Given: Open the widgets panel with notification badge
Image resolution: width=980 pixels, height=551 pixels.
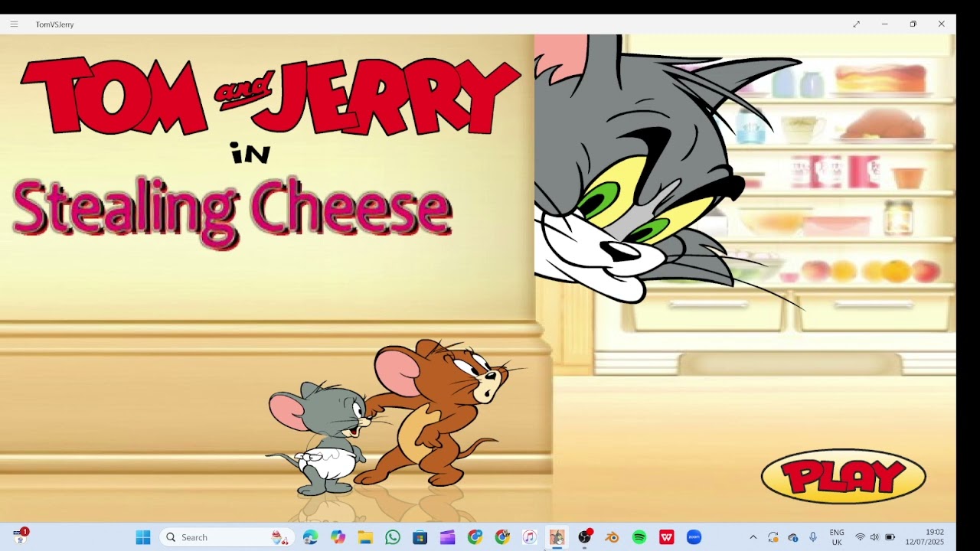Looking at the screenshot, I should coord(21,536).
